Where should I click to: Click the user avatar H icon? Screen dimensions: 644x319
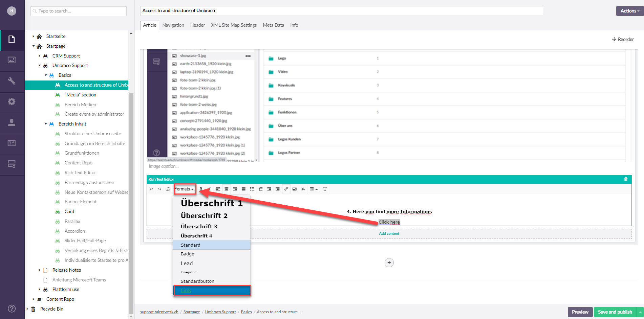(x=12, y=11)
